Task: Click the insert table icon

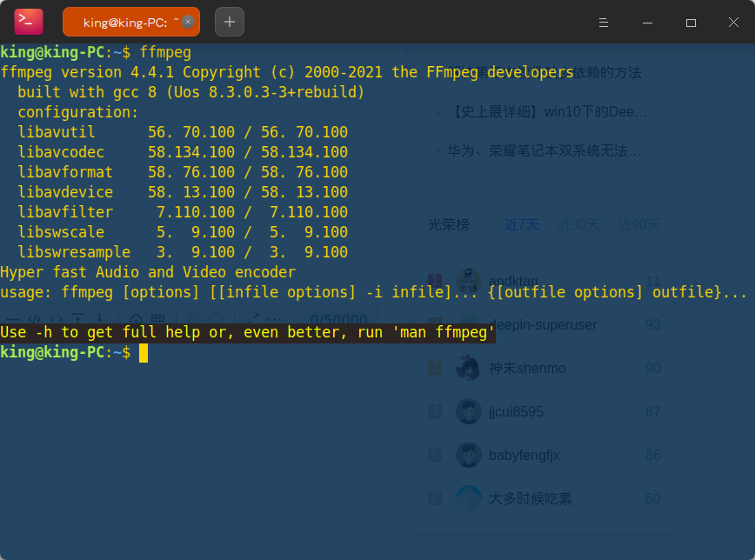Action: 157,317
